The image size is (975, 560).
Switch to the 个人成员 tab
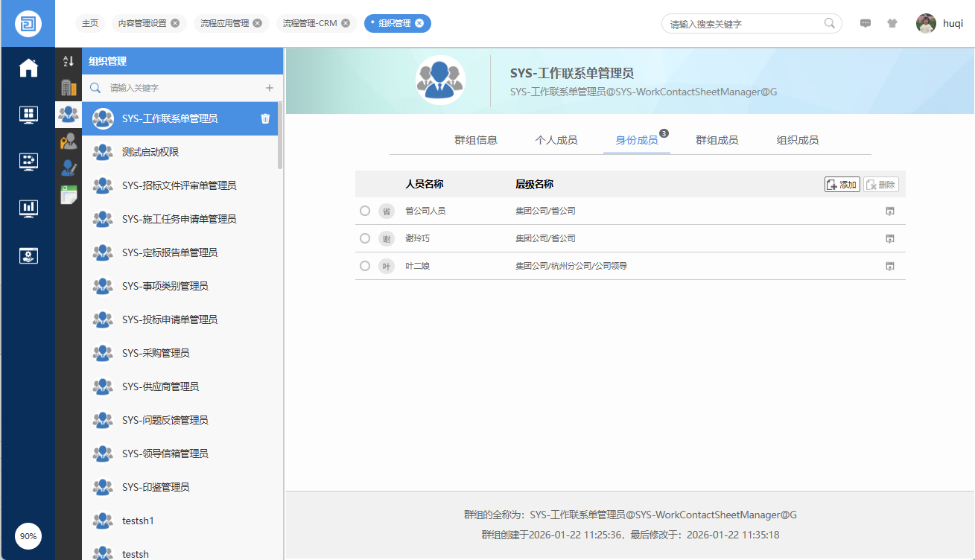(556, 140)
